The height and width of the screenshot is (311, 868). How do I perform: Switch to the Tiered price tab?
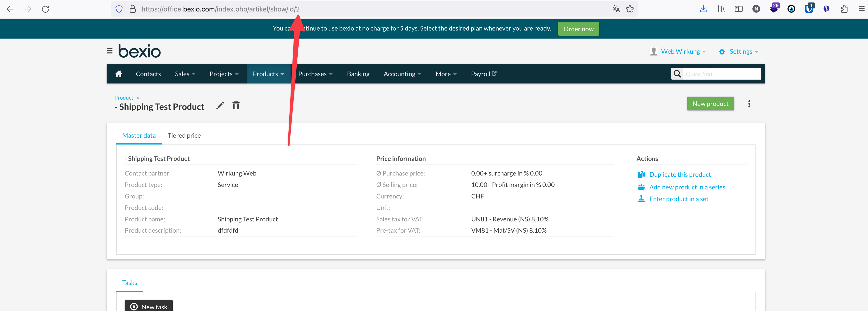[x=184, y=135]
